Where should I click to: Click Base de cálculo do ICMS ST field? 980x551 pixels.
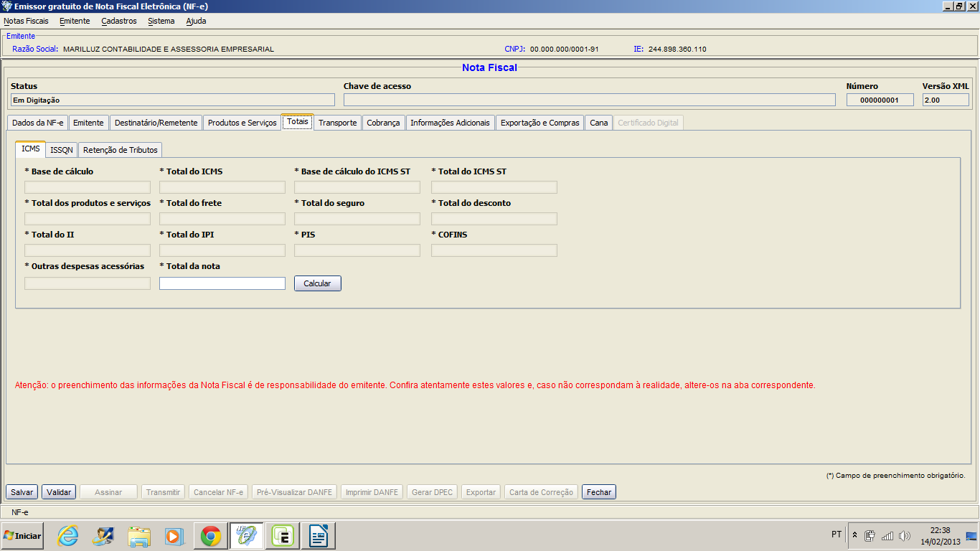point(357,187)
